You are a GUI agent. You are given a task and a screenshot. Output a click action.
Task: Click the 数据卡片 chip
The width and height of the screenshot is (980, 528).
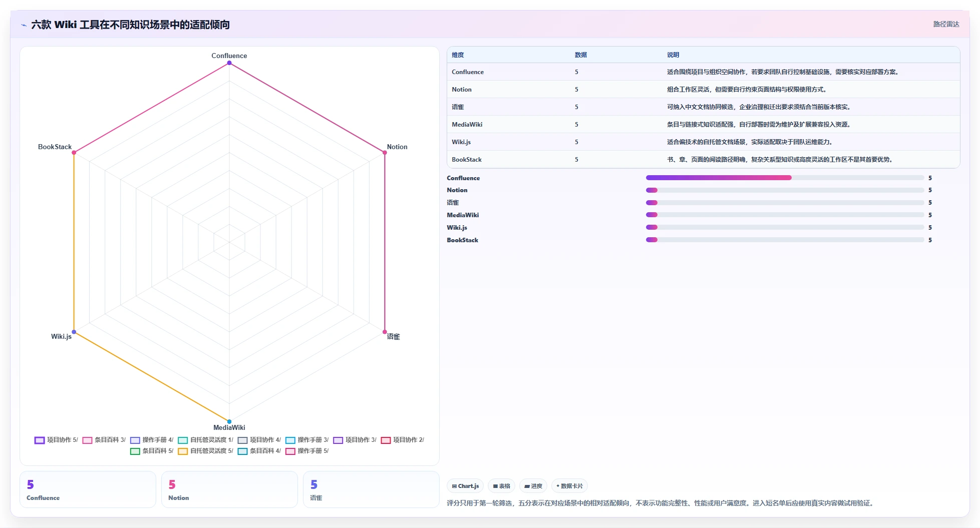[x=569, y=486]
